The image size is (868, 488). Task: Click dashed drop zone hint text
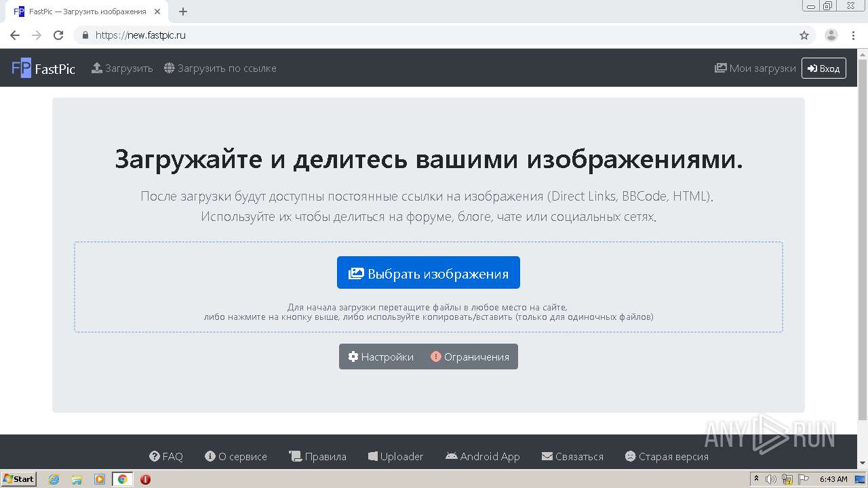429,312
